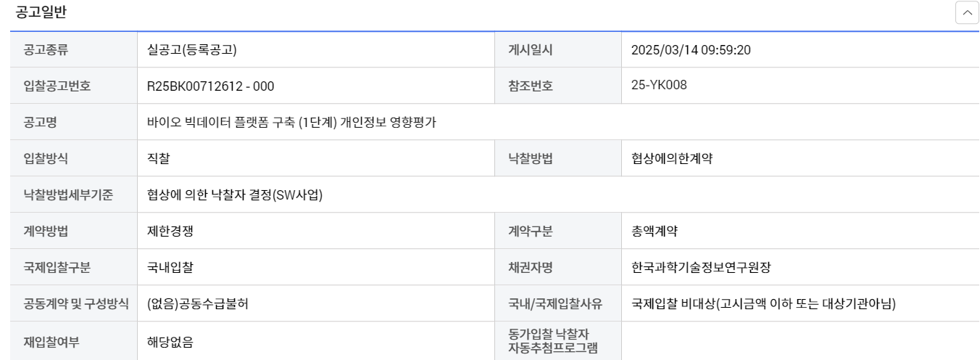
Task: Click the 입찰공고번호 label cell
Action: click(x=74, y=86)
